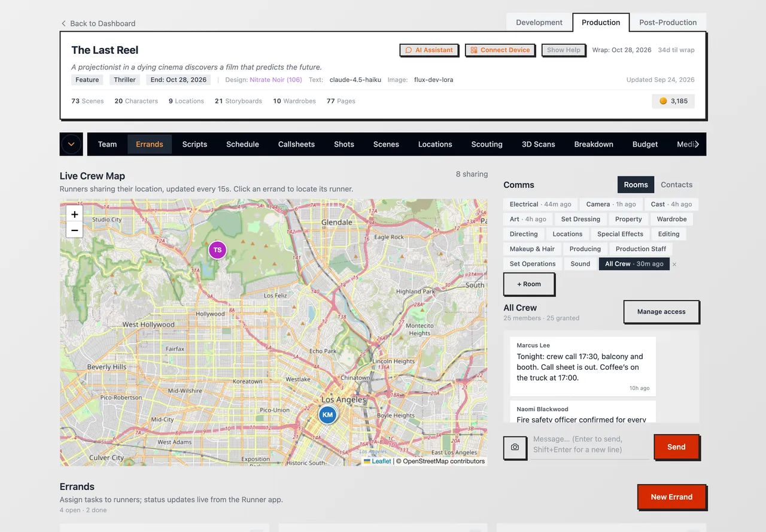766x532 pixels.
Task: Click the camera attach-photo icon
Action: [515, 447]
